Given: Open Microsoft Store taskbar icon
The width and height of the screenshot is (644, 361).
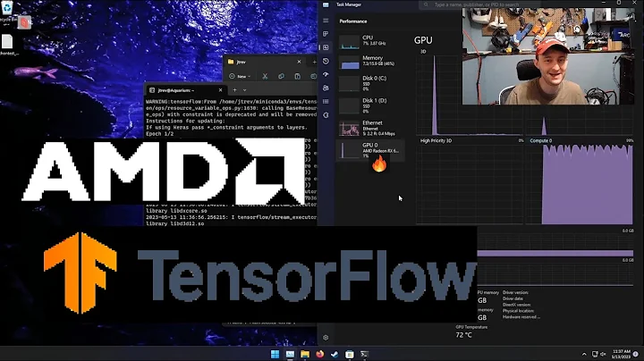Looking at the screenshot, I should pos(350,354).
